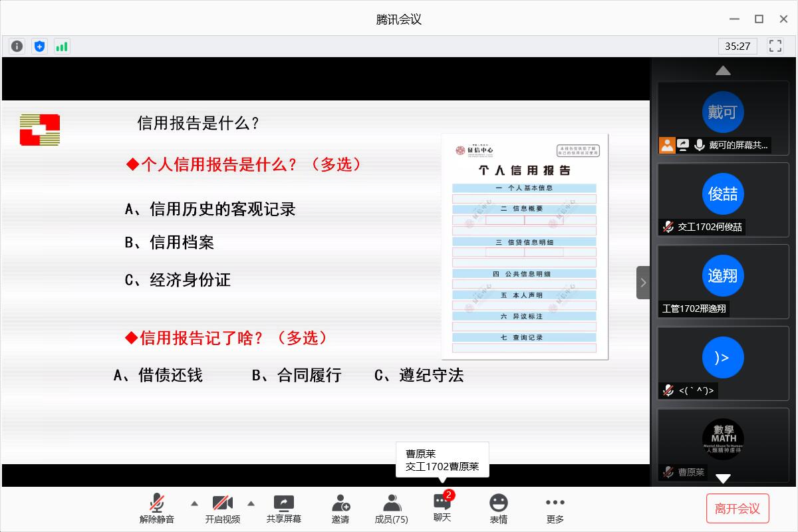
Task: Expand video options arrow beside 开启视频
Action: pyautogui.click(x=251, y=503)
